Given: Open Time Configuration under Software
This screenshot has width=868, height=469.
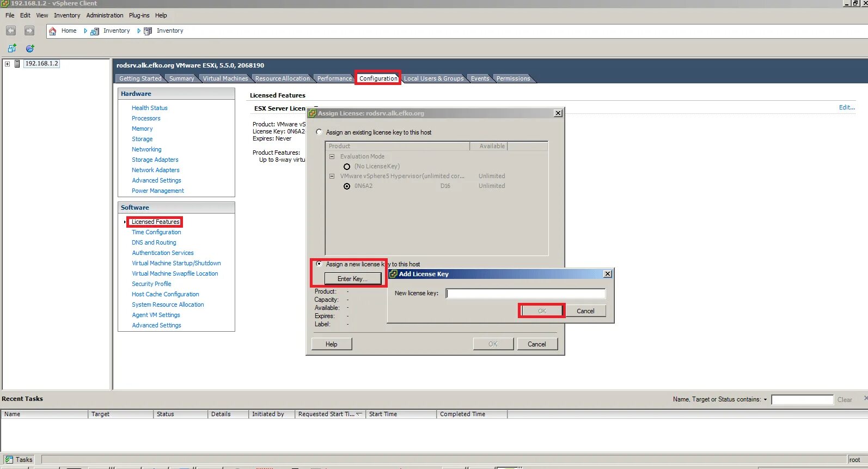Looking at the screenshot, I should click(156, 232).
